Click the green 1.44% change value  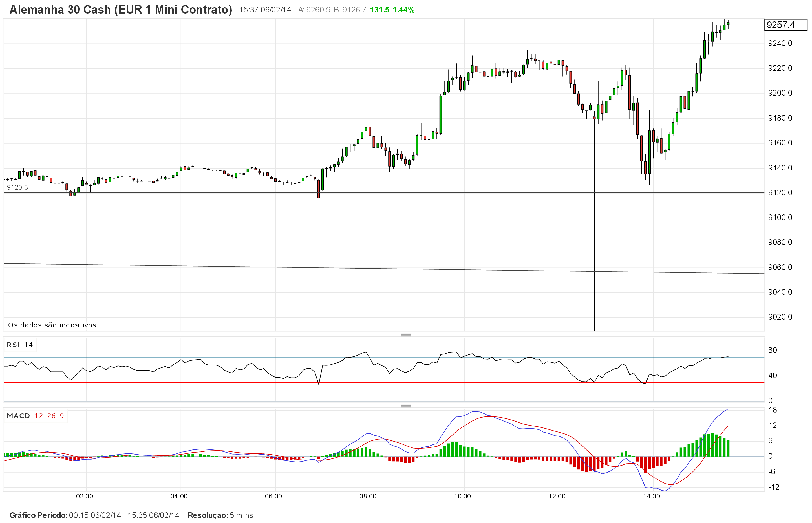point(404,10)
